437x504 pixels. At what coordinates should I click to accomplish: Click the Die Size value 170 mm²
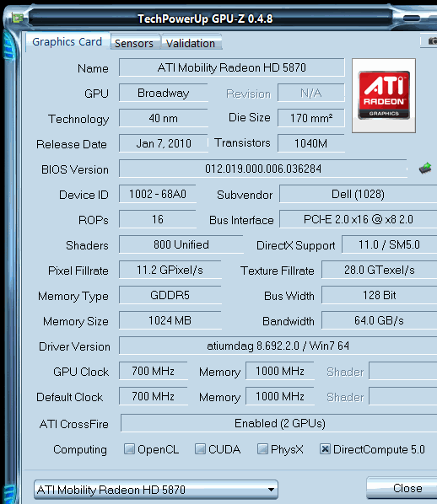coord(311,118)
